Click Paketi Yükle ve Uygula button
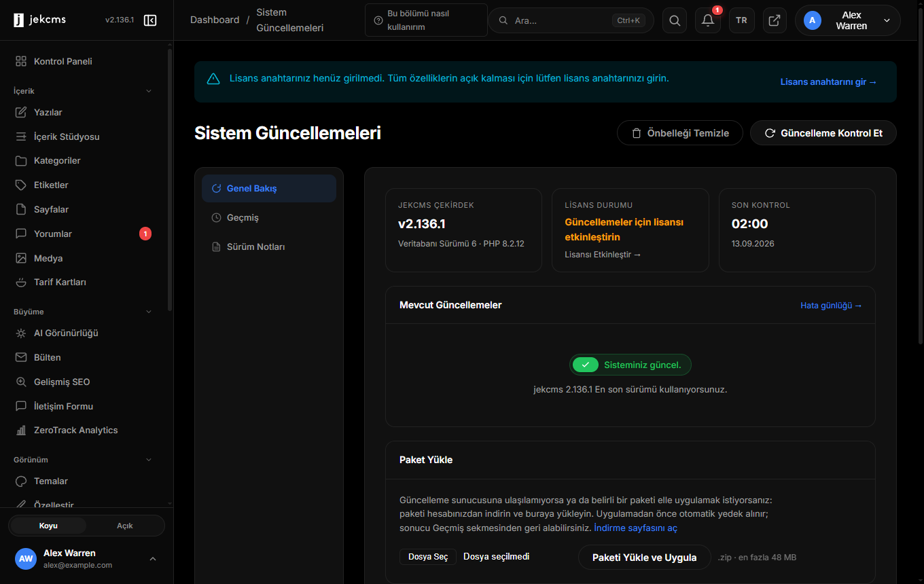924x584 pixels. point(645,558)
